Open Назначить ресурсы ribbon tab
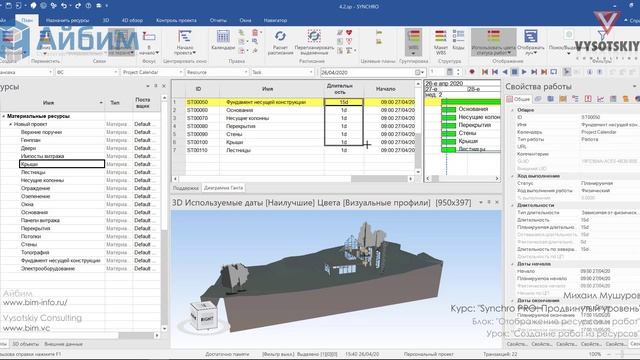 67,20
